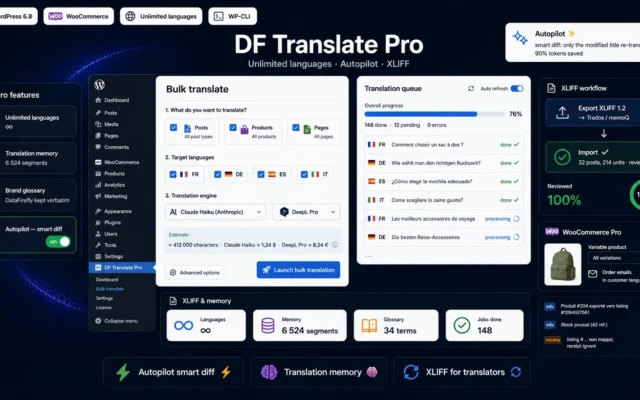Click the blue sync XLIFF for translators icon

[411, 372]
